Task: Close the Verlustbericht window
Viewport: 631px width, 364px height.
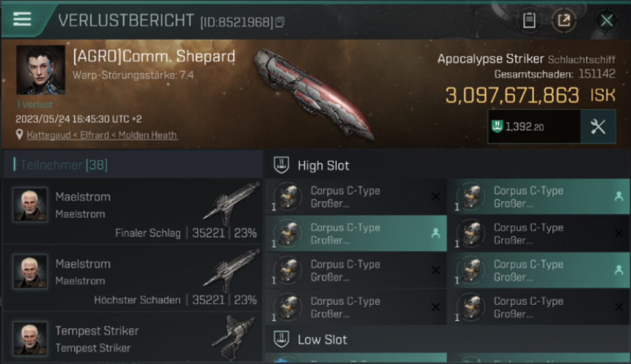Action: click(x=607, y=20)
